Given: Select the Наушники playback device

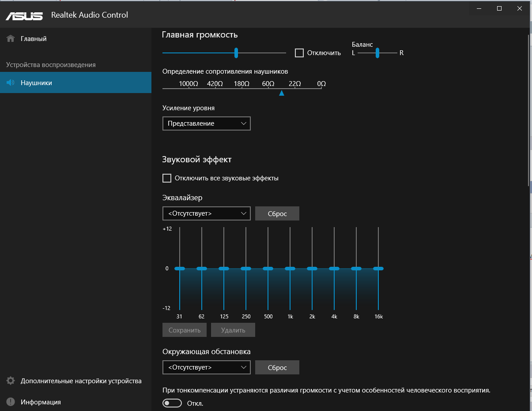Looking at the screenshot, I should [x=75, y=82].
